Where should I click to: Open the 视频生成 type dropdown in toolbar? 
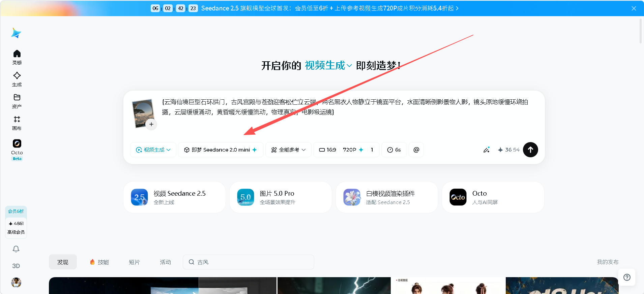point(153,150)
